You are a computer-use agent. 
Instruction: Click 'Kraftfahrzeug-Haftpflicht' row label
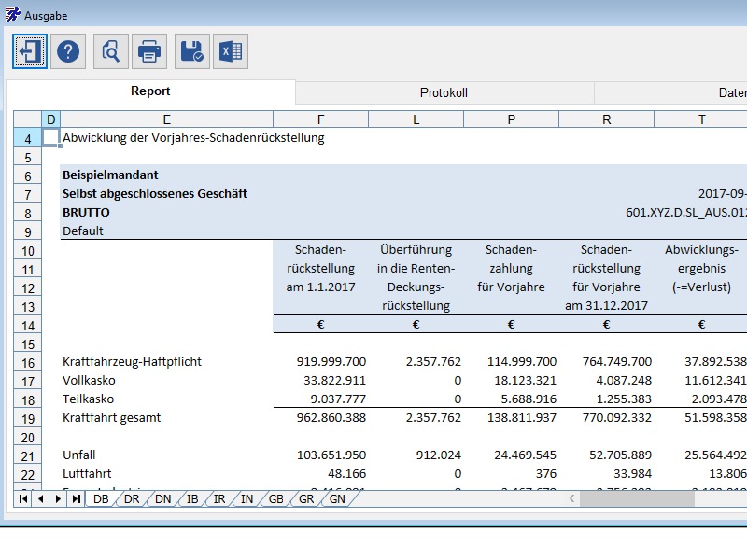132,362
